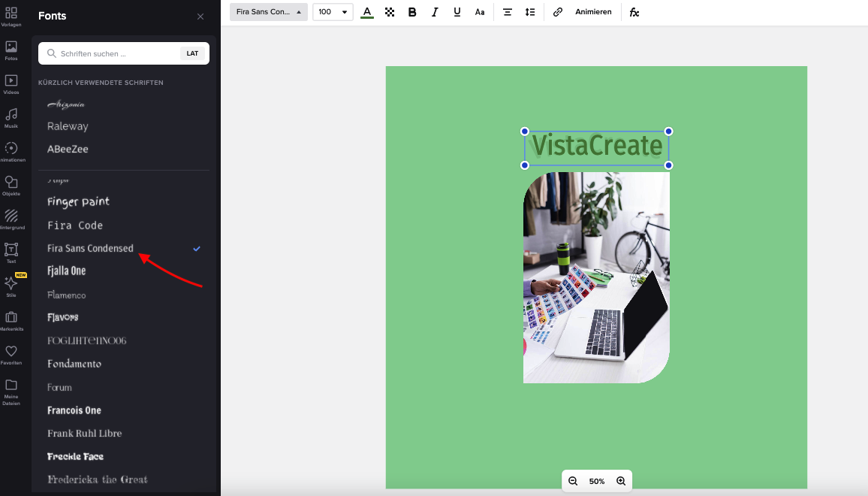Choose the Freckle Face font
This screenshot has height=496, width=868.
coord(75,457)
